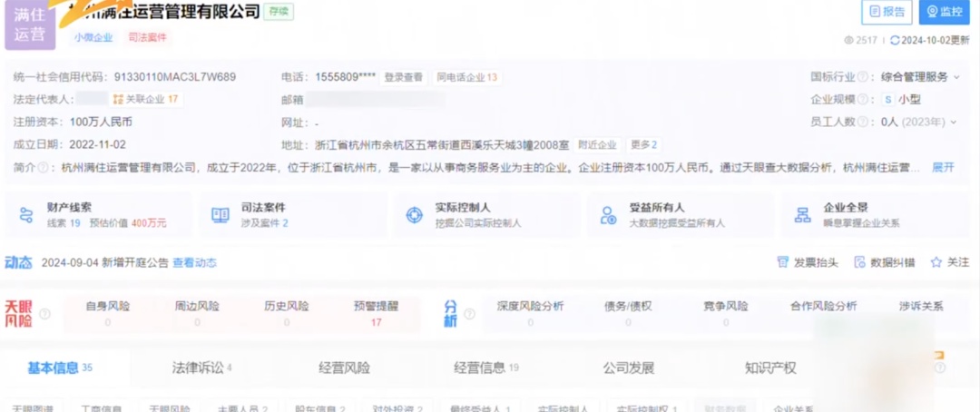Switch to the 基本信息 tab
980x412 pixels.
[59, 368]
